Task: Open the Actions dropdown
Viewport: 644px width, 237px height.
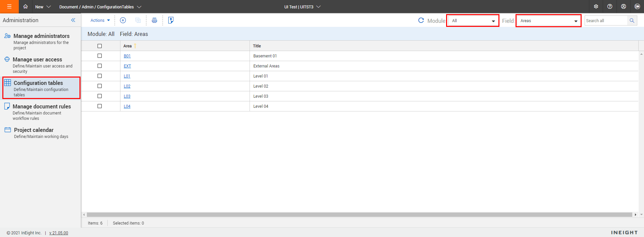Action: (x=100, y=20)
